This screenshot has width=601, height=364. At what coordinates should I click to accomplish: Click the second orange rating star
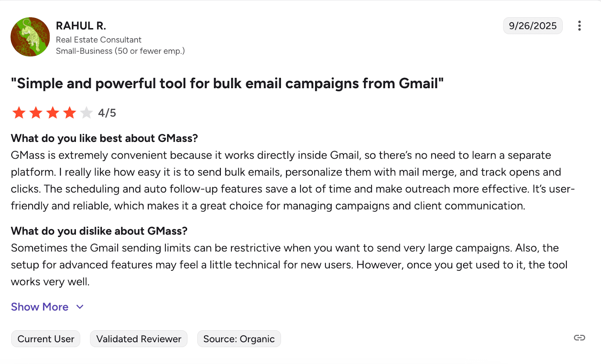pos(36,113)
